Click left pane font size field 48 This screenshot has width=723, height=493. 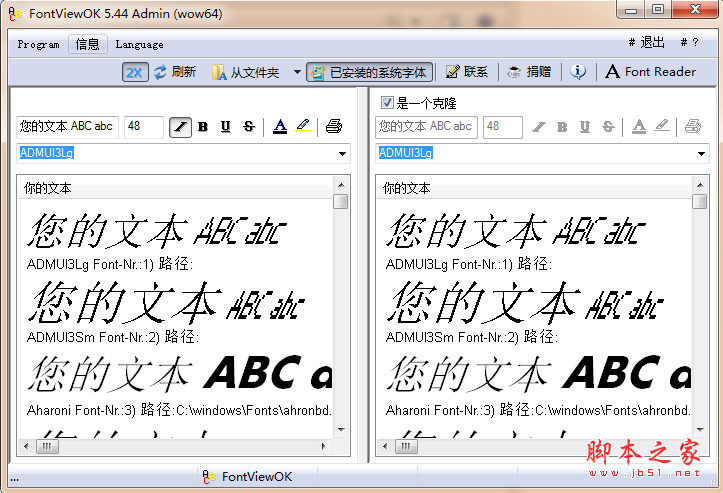pyautogui.click(x=144, y=126)
